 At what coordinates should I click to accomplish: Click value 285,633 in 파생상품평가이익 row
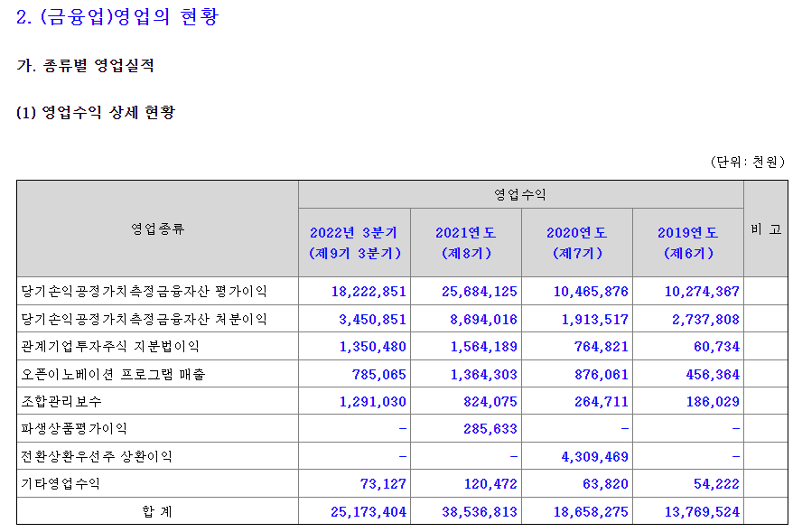(x=490, y=429)
